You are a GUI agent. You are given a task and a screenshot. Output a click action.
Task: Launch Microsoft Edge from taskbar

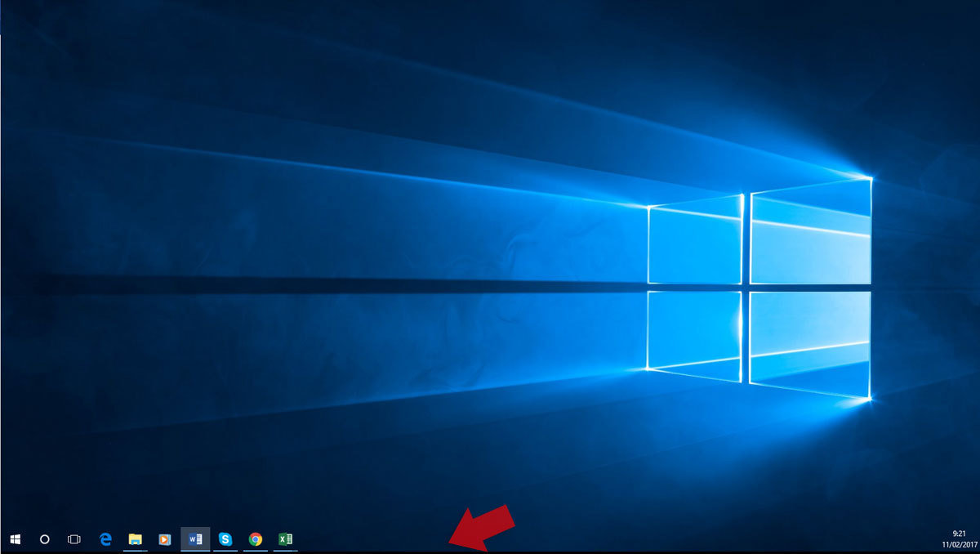pyautogui.click(x=105, y=539)
